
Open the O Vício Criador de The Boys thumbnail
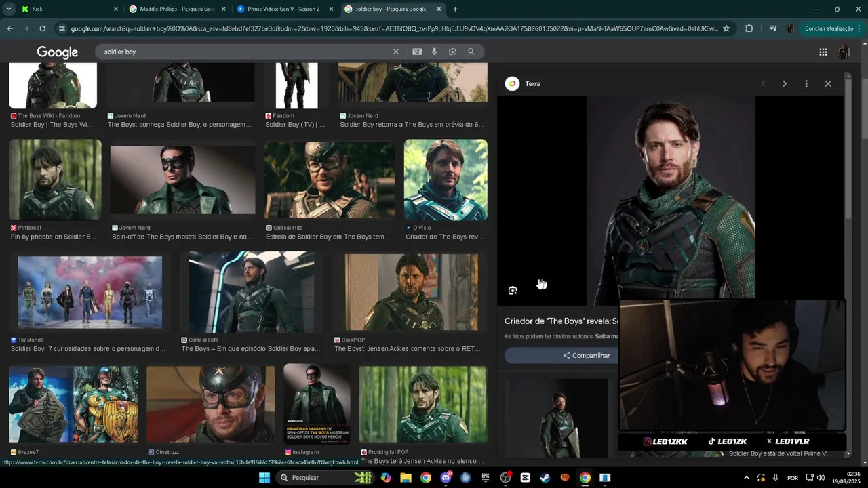tap(446, 179)
